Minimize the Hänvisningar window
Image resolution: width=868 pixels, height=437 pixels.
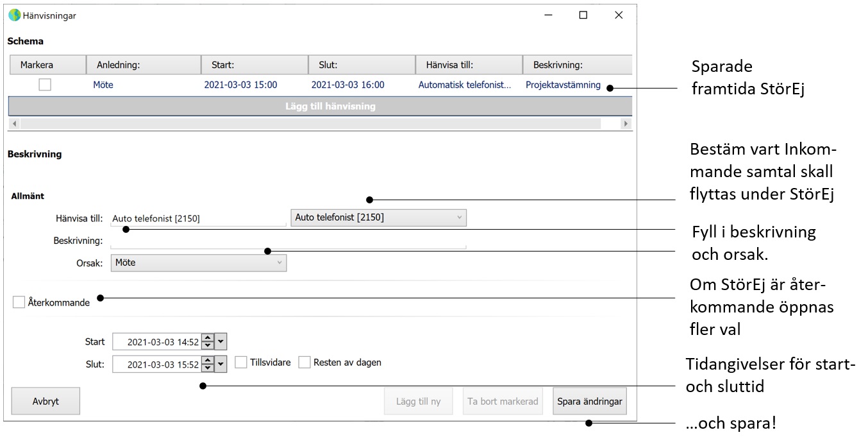pyautogui.click(x=548, y=15)
